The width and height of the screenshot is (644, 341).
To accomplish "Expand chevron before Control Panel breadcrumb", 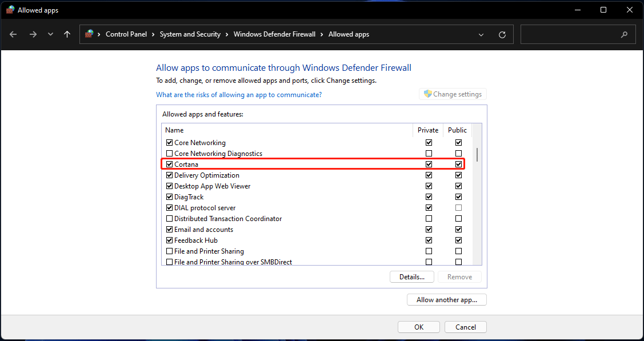I will 99,34.
